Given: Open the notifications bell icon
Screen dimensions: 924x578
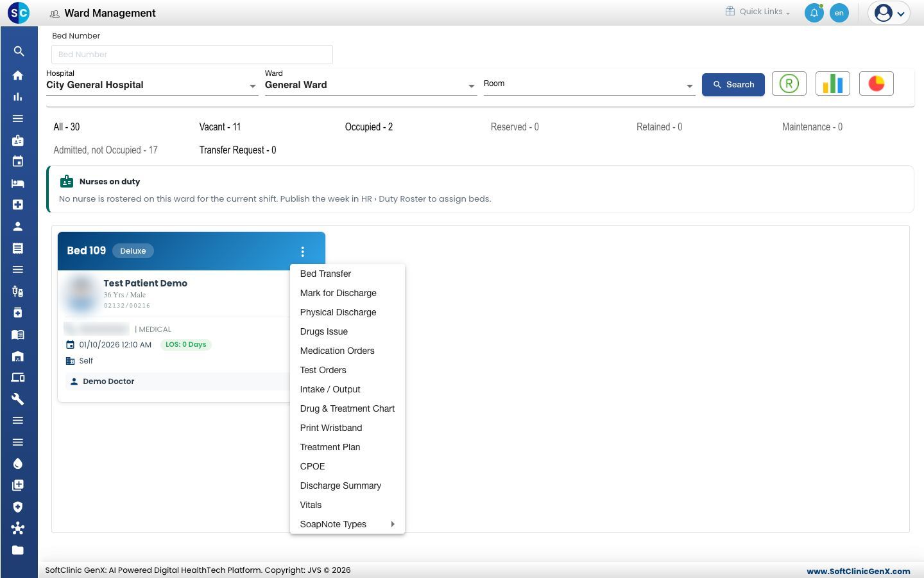Looking at the screenshot, I should pyautogui.click(x=814, y=13).
